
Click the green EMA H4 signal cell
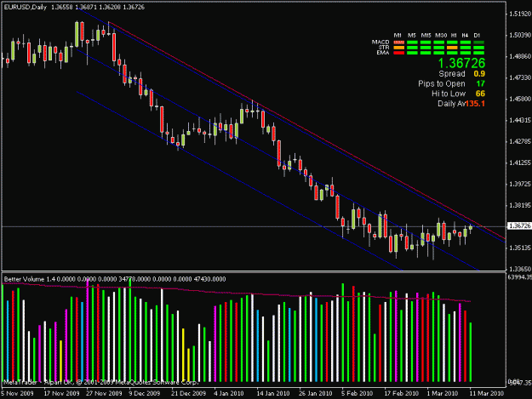(466, 53)
